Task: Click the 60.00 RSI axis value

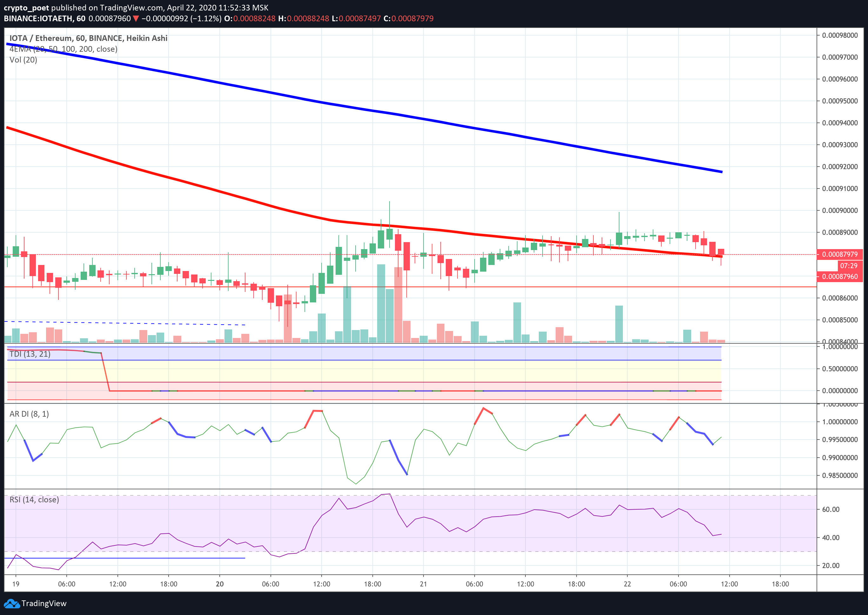Action: tap(831, 509)
